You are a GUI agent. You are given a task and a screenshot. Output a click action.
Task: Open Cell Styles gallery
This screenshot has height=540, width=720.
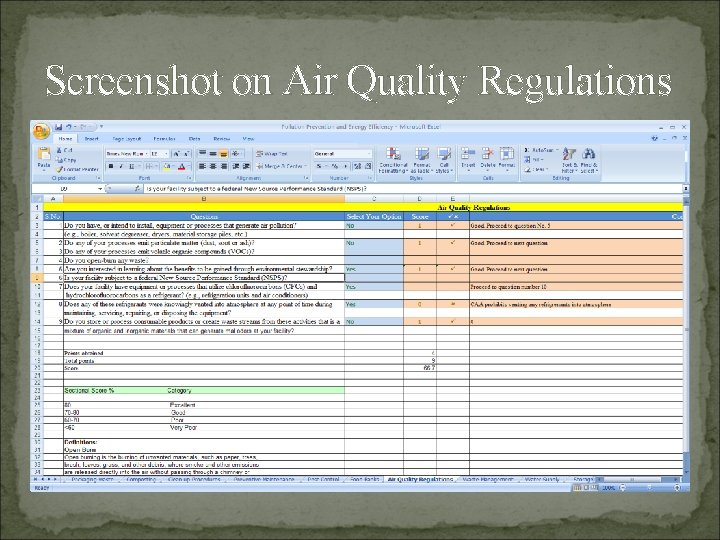point(444,160)
